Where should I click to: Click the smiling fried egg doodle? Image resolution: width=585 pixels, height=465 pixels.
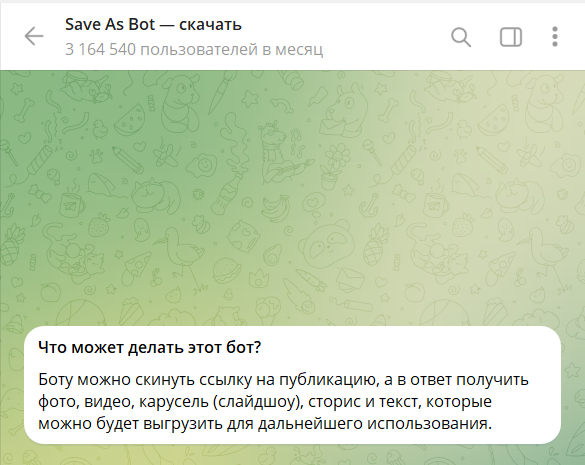pos(201,165)
